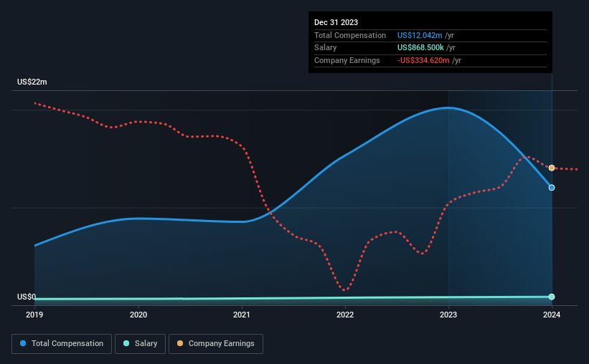This screenshot has height=364, width=589.
Task: Click the Total Compensation row label in tooltip
Action: pos(349,35)
